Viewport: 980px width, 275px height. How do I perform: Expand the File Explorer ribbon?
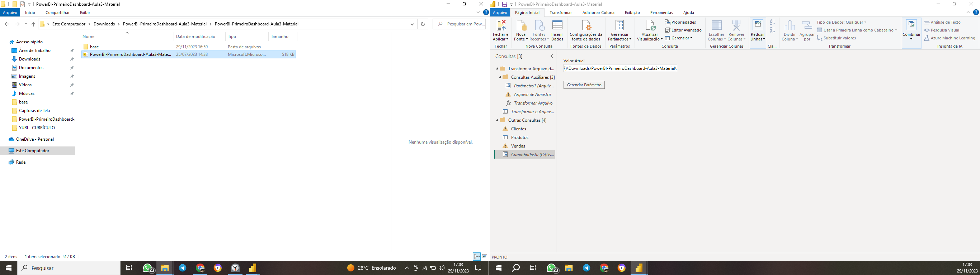tap(478, 13)
